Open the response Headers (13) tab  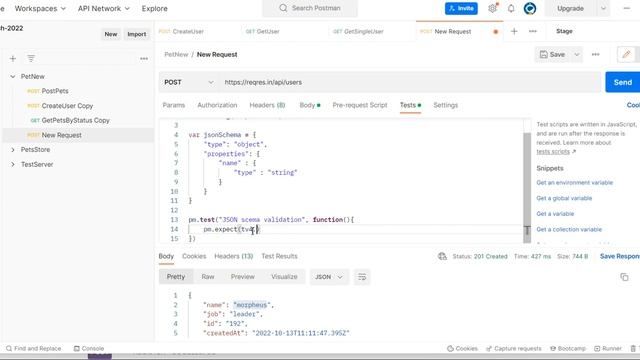tap(233, 256)
